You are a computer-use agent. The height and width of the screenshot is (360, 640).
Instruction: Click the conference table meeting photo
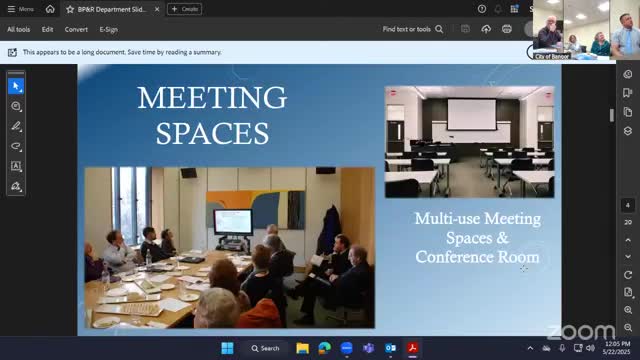230,247
